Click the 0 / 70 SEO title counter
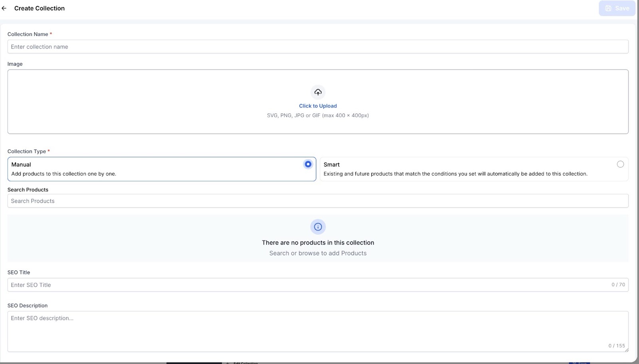Viewport: 639px width, 364px height. [618, 285]
